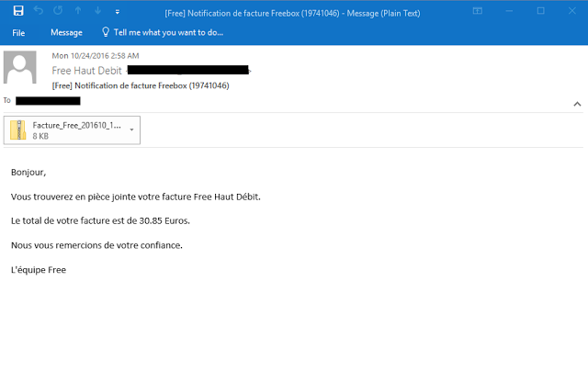Click the Undo arrow icon
This screenshot has width=588, height=371.
39,11
